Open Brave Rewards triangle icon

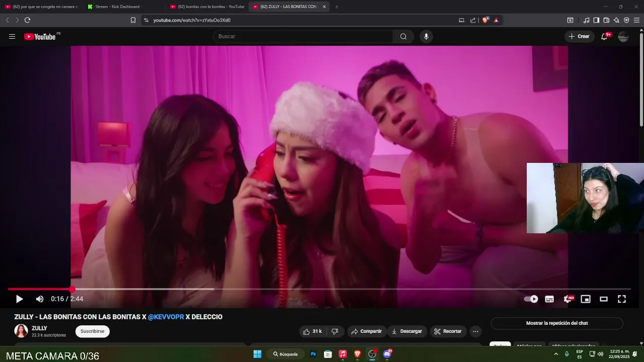[496, 20]
